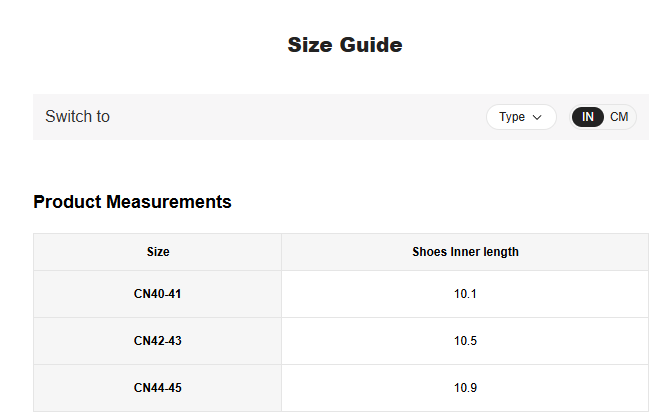Select the CN44-45 size cell
This screenshot has width=672, height=416.
tap(158, 388)
